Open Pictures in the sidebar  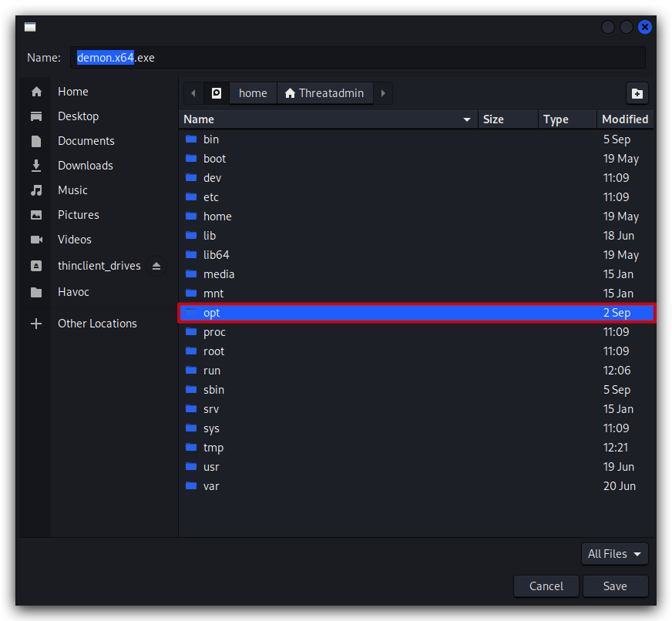[79, 215]
